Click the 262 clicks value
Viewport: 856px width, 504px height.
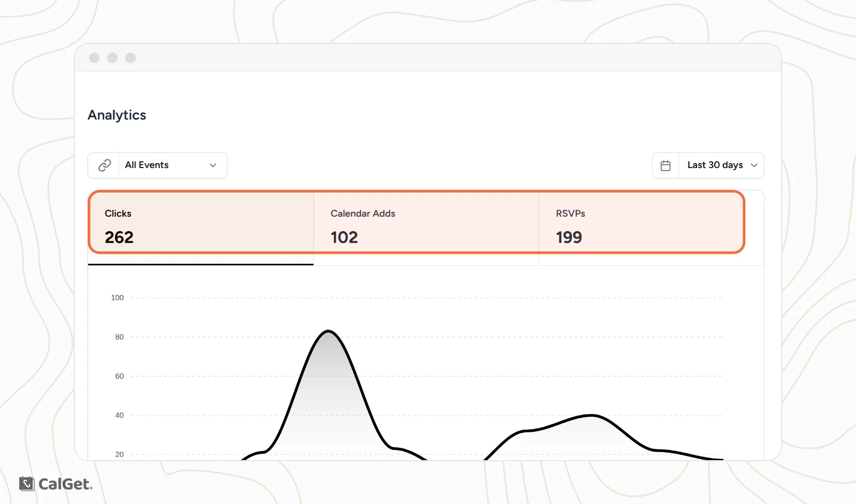(119, 237)
